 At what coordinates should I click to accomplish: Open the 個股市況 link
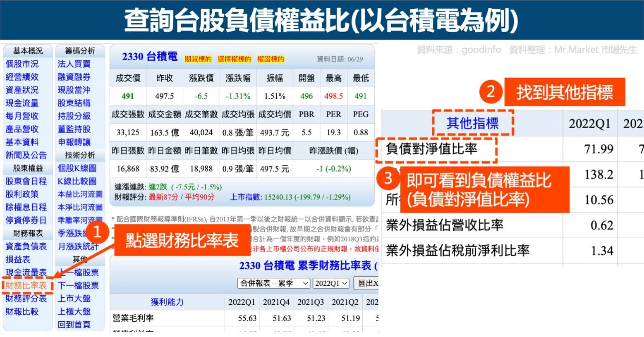[22, 64]
